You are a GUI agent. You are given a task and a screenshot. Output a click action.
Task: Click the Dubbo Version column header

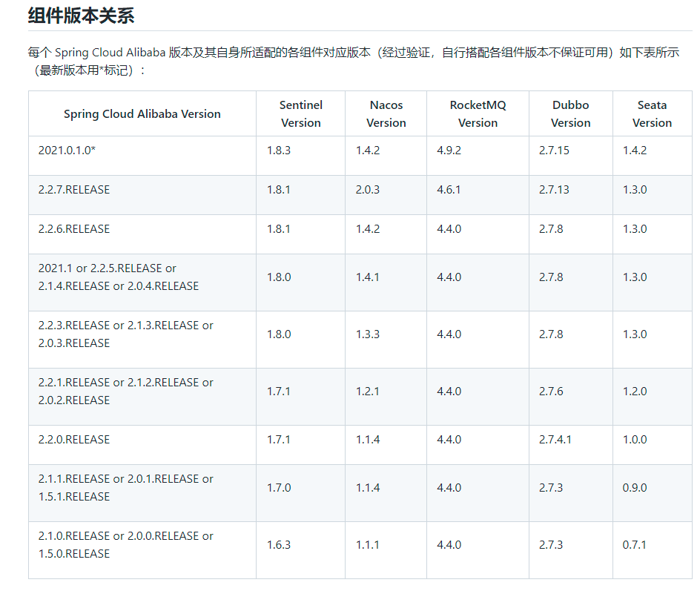(570, 114)
